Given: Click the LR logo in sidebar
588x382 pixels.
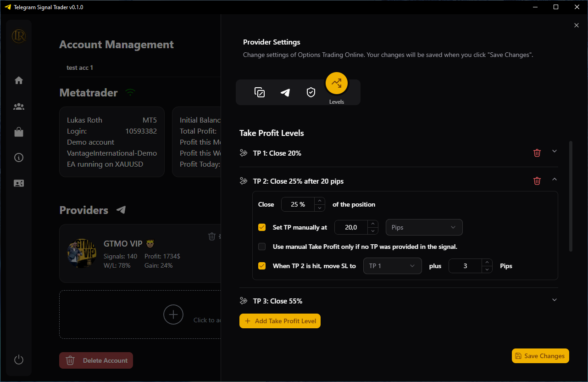Looking at the screenshot, I should tap(19, 36).
